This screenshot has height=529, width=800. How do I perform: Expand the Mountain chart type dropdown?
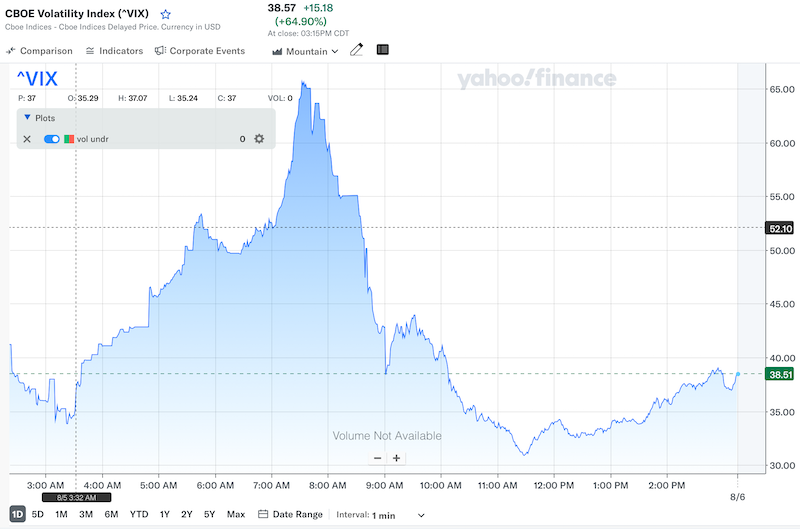click(305, 52)
